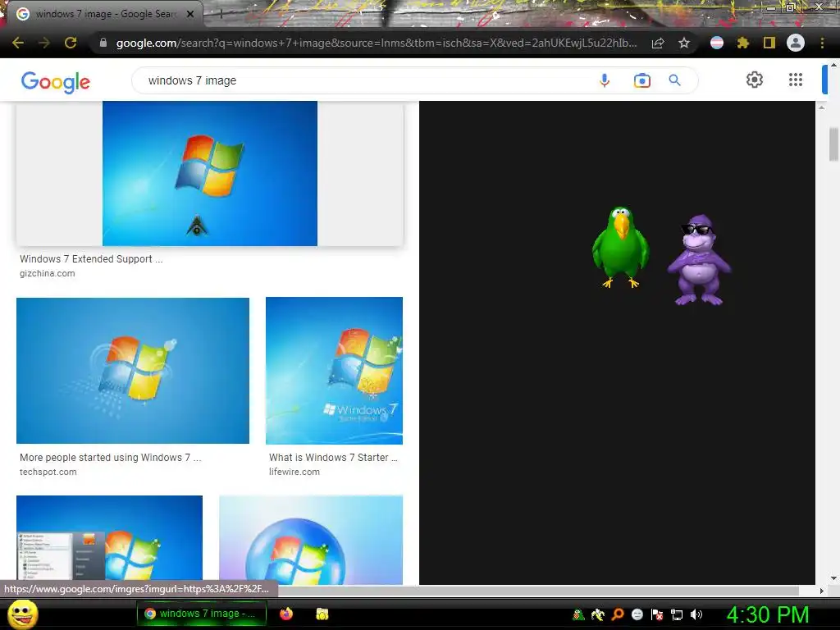The image size is (840, 630).
Task: Open Firefox from the taskbar
Action: tap(286, 614)
